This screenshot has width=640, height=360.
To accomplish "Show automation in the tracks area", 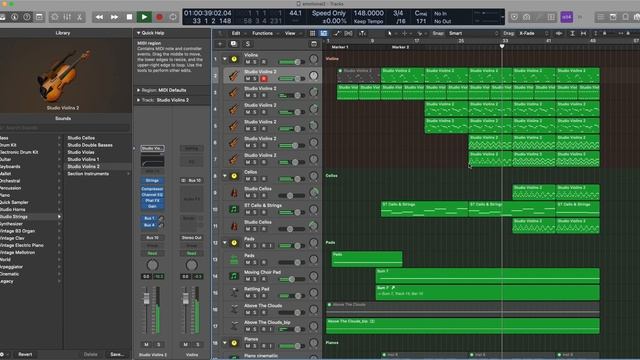I will click(336, 33).
